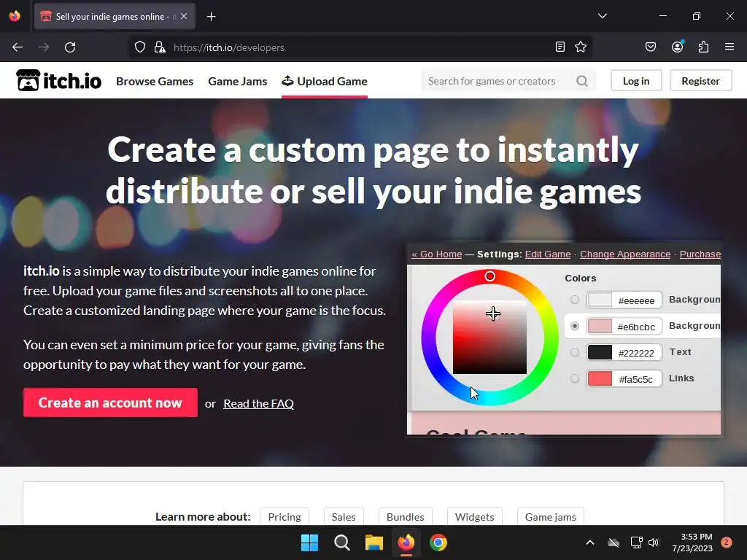Click the Log in button
Viewport: 747px width, 560px height.
[x=636, y=81]
